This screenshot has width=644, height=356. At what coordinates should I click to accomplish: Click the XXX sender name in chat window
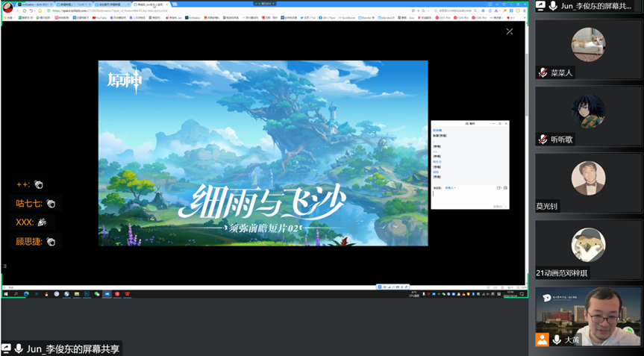[x=436, y=172]
